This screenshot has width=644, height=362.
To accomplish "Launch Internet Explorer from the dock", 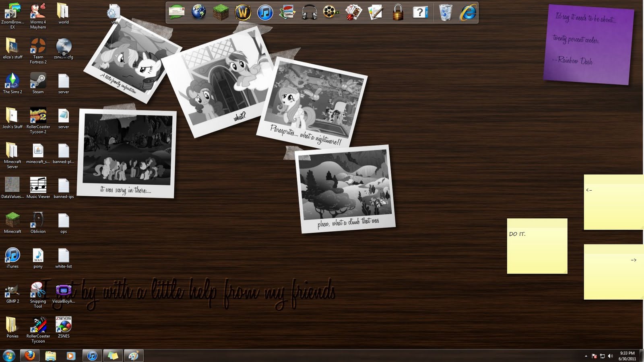I will click(x=468, y=12).
